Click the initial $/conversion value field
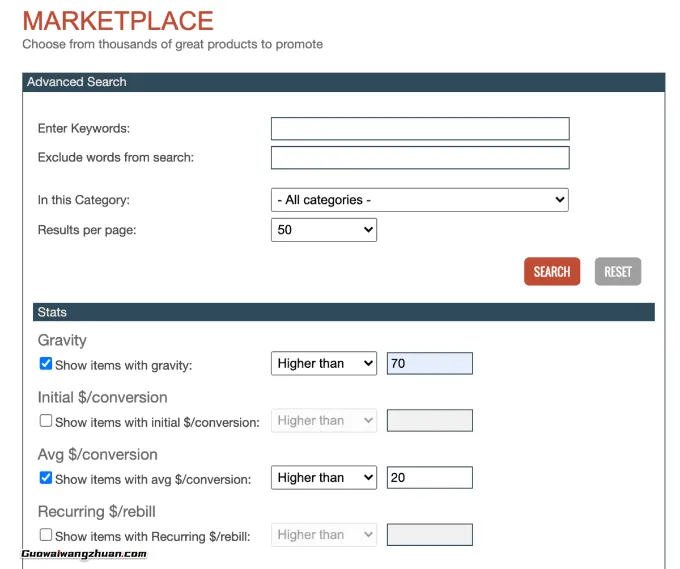680x569 pixels. tap(430, 421)
